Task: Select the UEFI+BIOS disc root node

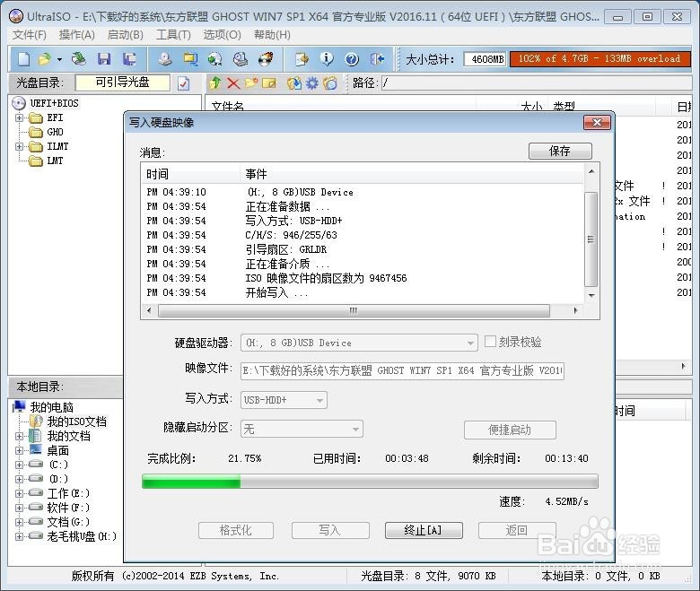Action: coord(54,103)
